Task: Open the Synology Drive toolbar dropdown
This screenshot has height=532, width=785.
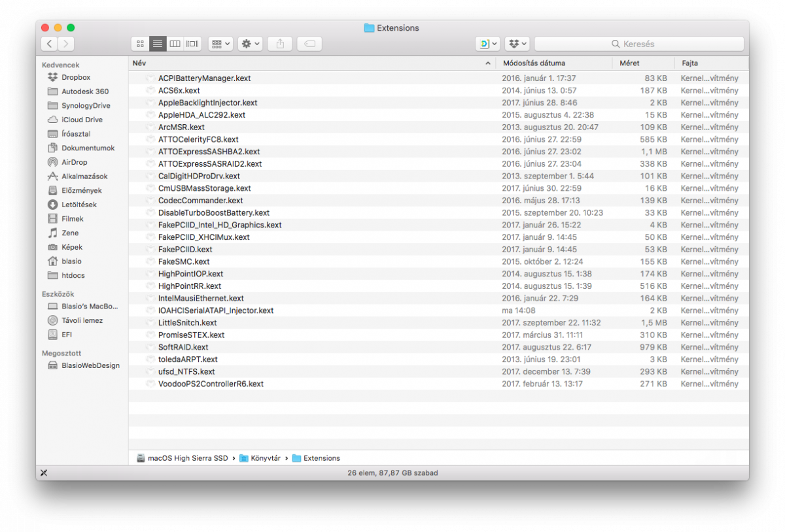Action: (488, 44)
